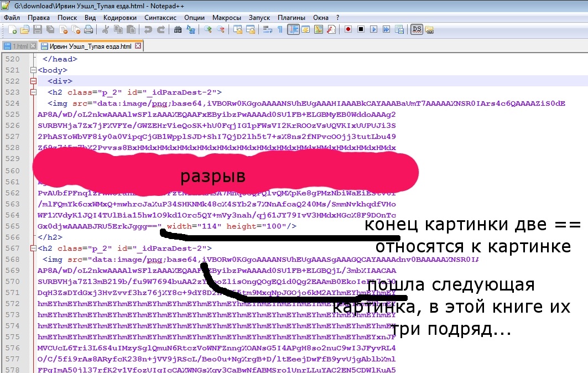Click the Zoom In toolbar icon
The image size is (588, 373).
coord(208,29)
